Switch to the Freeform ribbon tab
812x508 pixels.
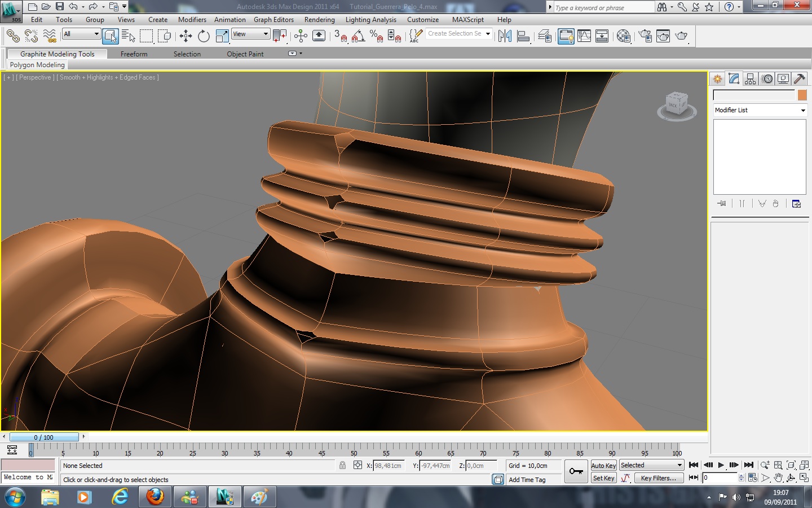pos(134,54)
